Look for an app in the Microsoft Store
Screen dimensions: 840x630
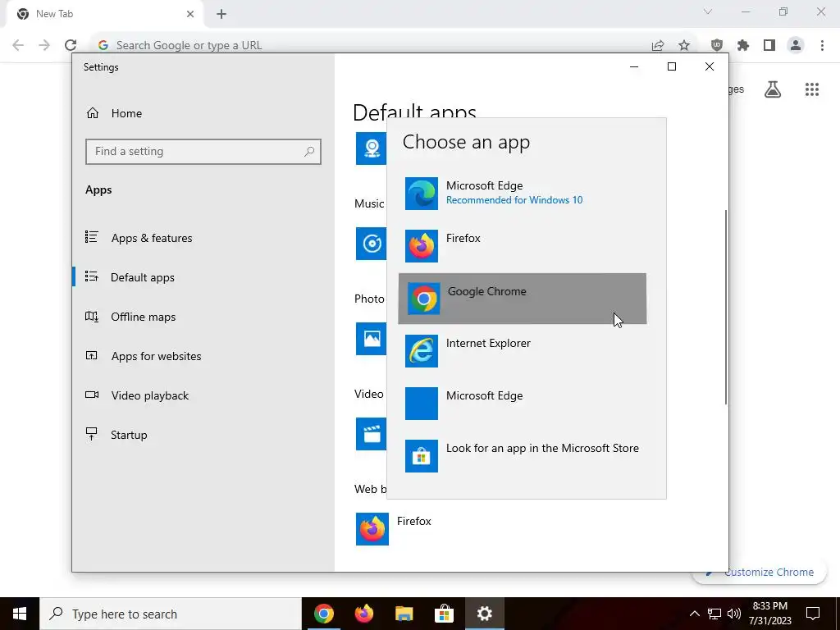[523, 456]
